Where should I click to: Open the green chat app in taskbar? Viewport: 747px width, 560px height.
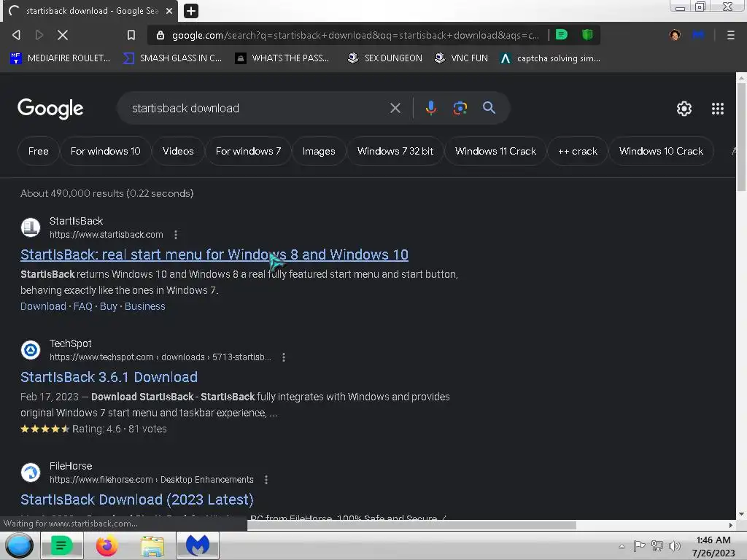pyautogui.click(x=61, y=545)
